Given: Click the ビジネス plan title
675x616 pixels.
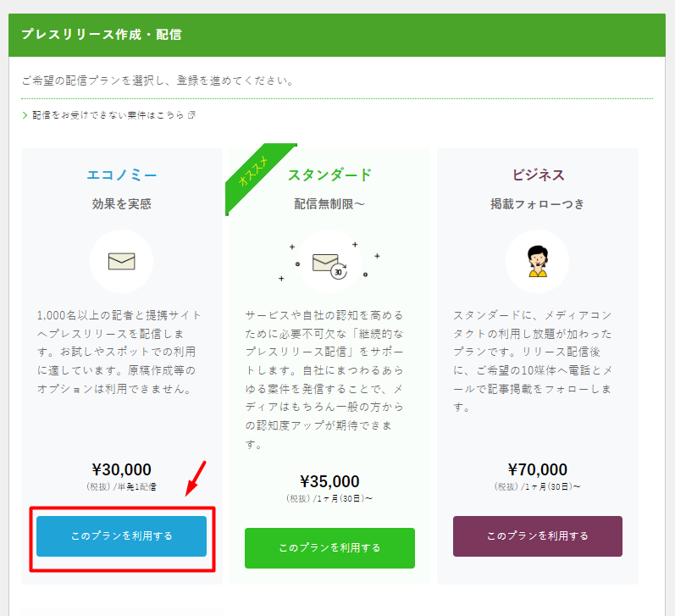Looking at the screenshot, I should tap(538, 175).
